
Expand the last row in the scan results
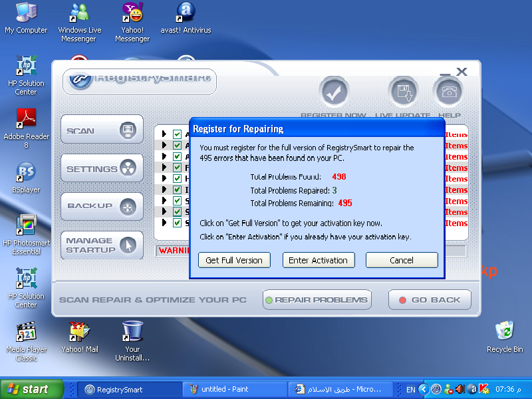164,223
